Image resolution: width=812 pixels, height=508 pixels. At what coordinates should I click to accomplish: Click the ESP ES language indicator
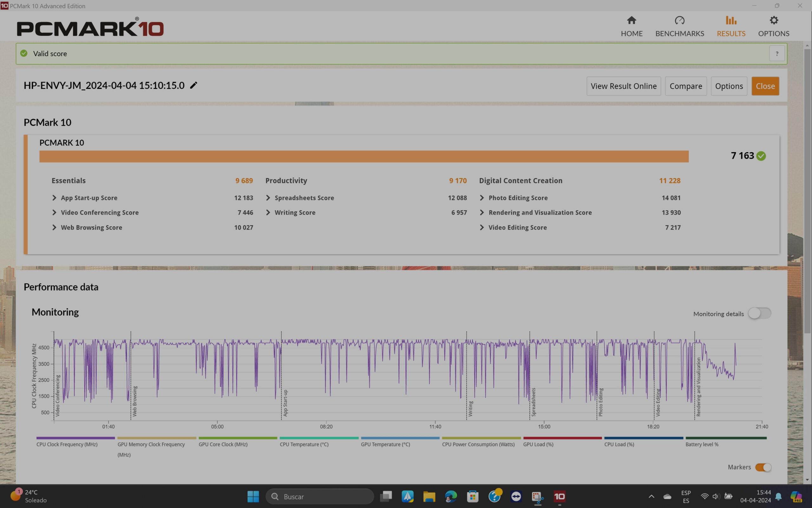(686, 497)
